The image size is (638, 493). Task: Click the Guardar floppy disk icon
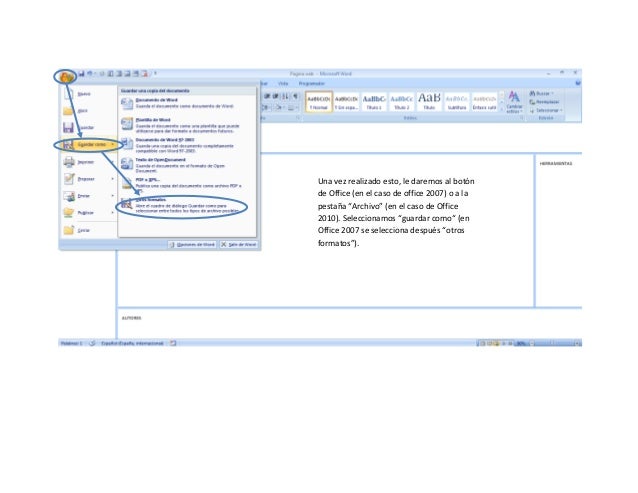click(x=68, y=128)
